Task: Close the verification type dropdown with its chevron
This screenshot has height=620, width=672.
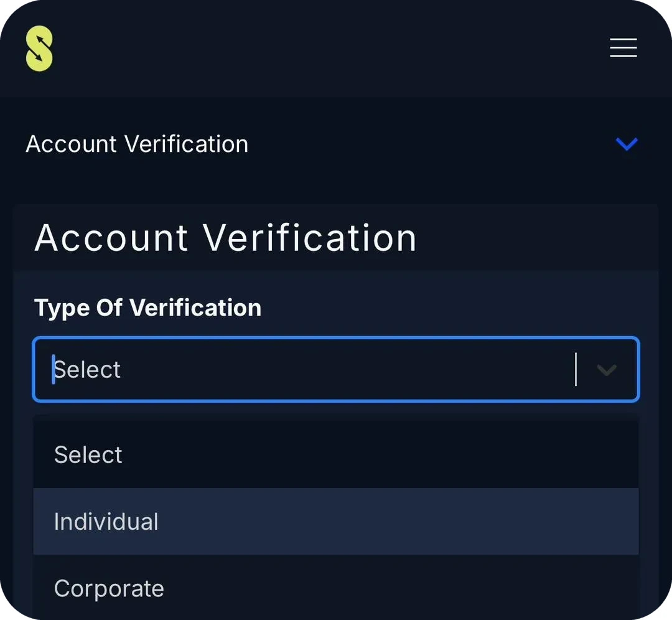Action: coord(607,370)
